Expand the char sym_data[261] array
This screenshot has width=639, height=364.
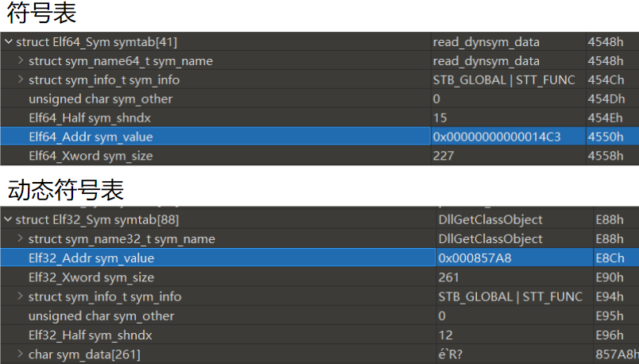point(20,354)
